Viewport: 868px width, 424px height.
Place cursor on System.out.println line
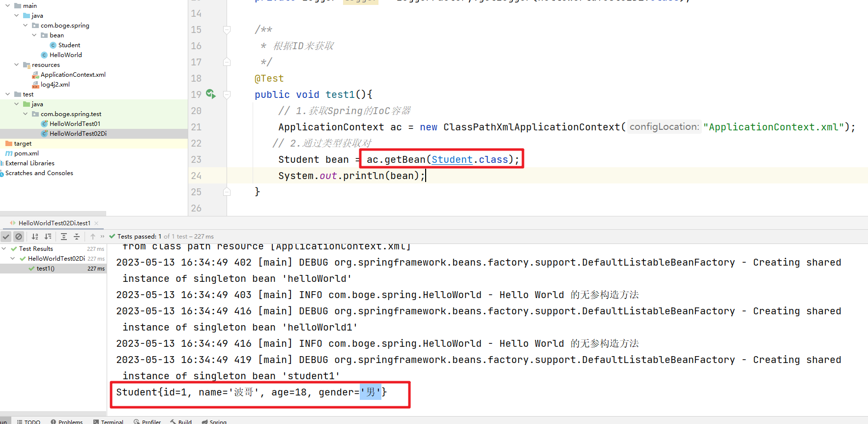click(x=351, y=176)
